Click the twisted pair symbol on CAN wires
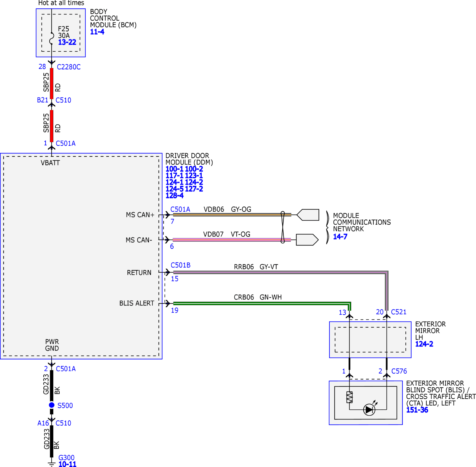 click(x=283, y=227)
